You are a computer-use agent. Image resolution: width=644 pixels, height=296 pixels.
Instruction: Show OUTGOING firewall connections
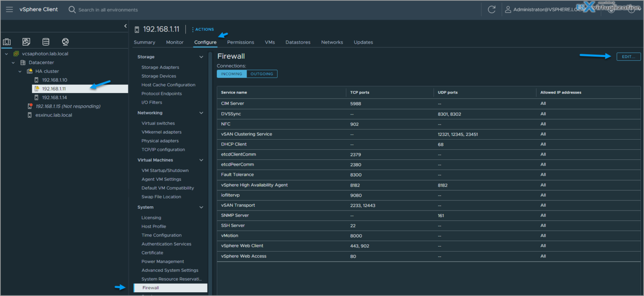point(262,73)
